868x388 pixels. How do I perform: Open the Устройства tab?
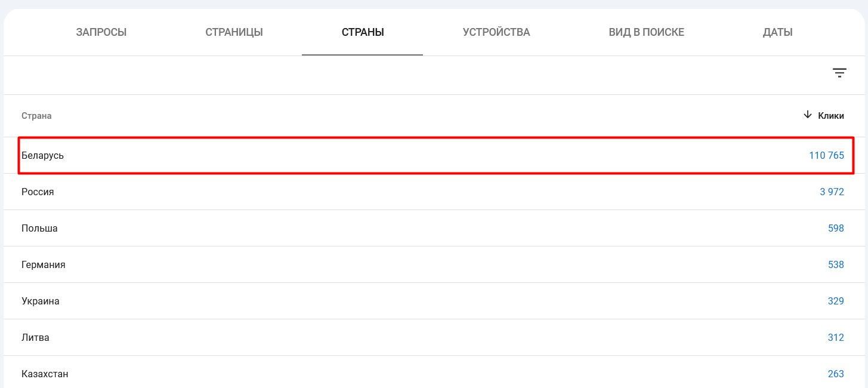click(496, 32)
